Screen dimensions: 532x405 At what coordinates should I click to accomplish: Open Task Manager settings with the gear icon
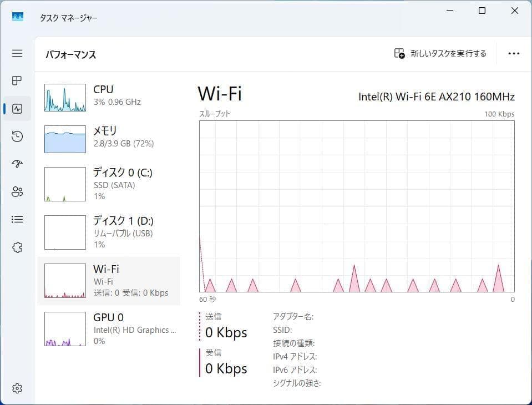coord(17,388)
